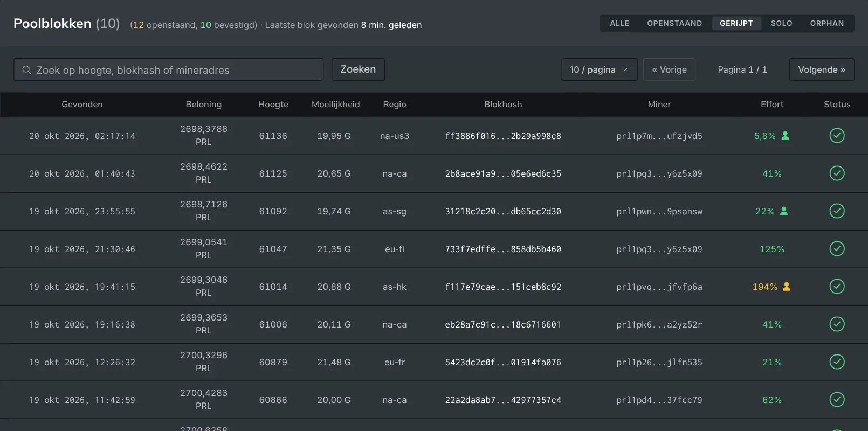
Task: Filter blocks by SOLO
Action: pos(781,23)
